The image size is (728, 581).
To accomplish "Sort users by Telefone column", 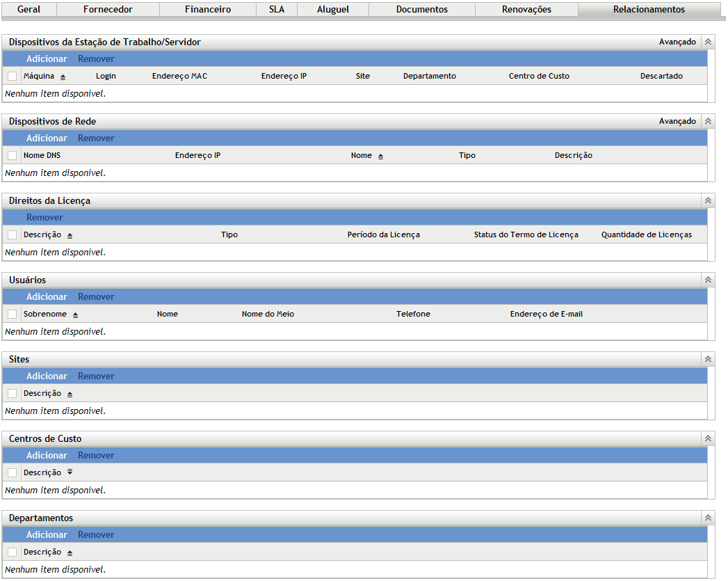I will point(413,315).
